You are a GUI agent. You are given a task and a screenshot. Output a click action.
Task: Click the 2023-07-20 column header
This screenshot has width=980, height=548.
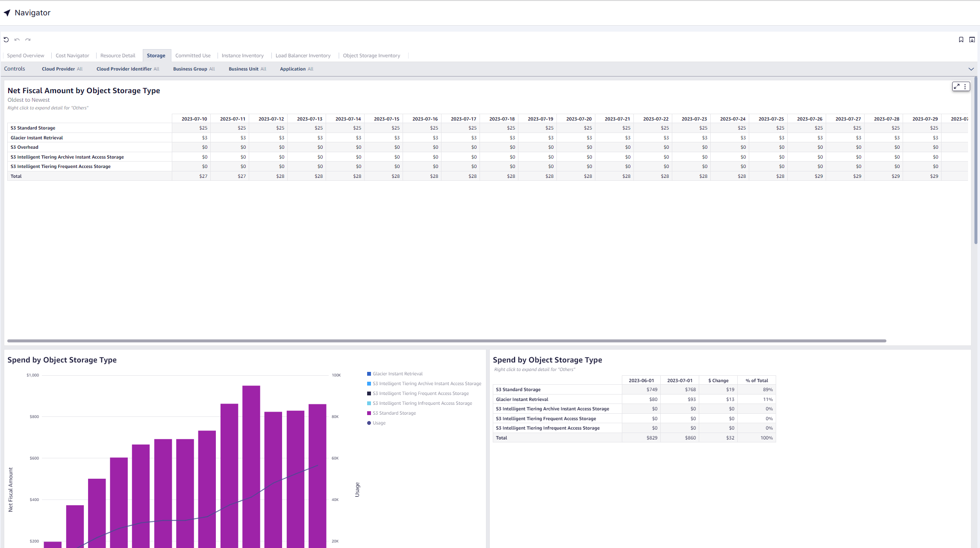point(576,119)
